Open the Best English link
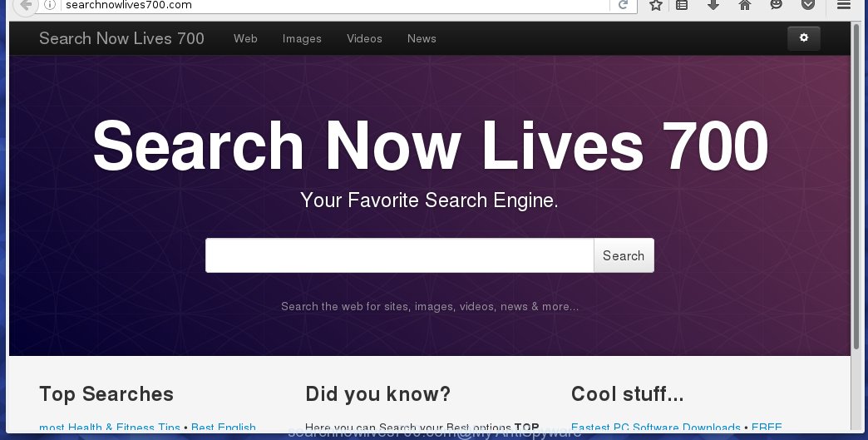 [x=224, y=428]
